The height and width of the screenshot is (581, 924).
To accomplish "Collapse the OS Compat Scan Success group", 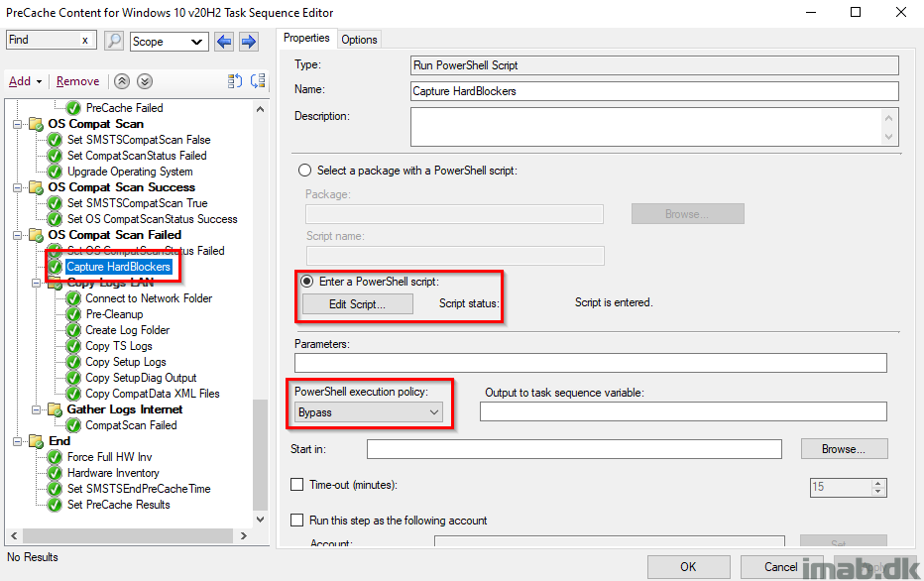I will [18, 187].
